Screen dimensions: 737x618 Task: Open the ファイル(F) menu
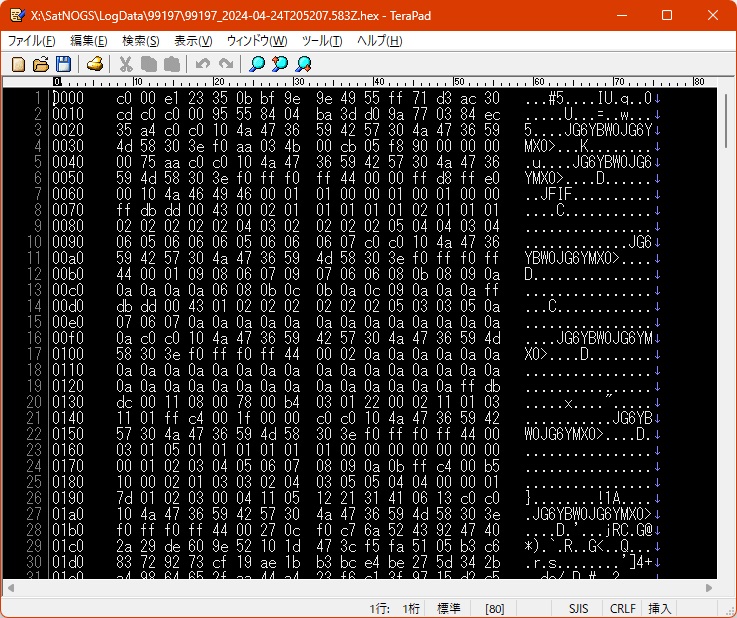tap(32, 41)
